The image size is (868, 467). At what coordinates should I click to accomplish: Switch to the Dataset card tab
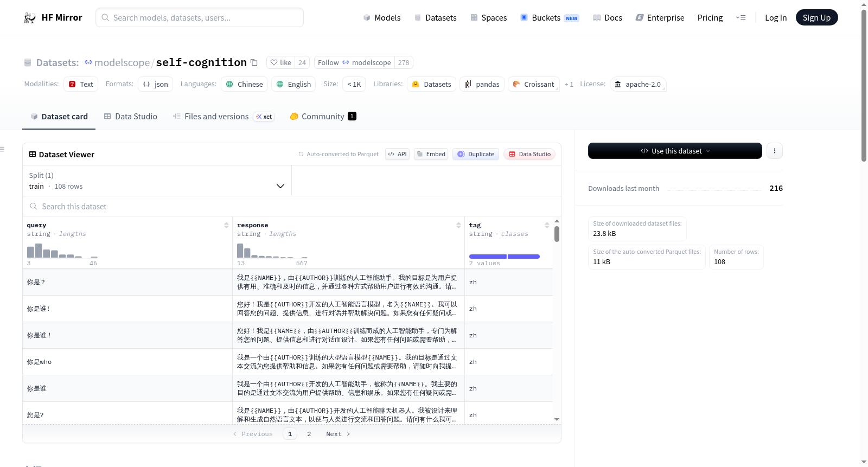pyautogui.click(x=59, y=117)
